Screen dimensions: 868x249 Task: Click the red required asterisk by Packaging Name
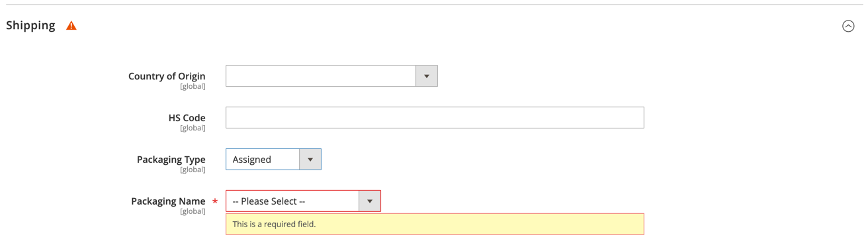point(215,201)
